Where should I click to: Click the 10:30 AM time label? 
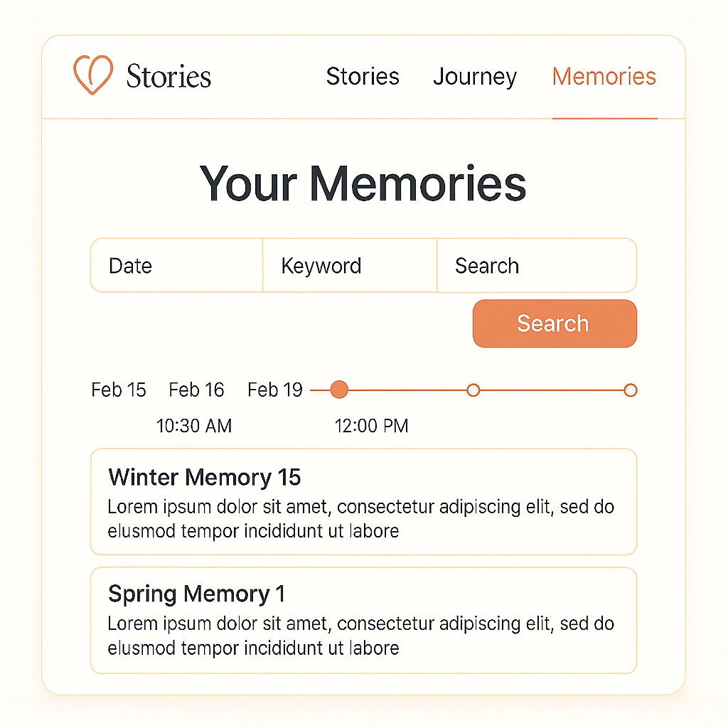coord(194,426)
